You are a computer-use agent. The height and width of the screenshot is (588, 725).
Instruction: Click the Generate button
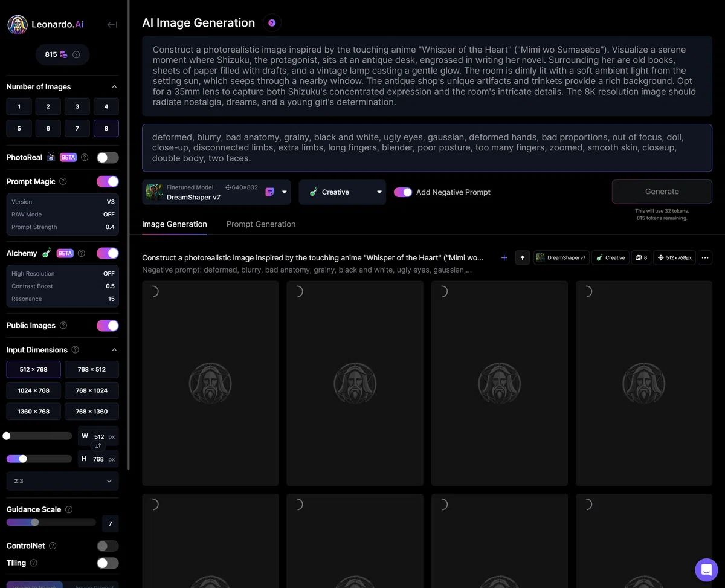tap(662, 192)
